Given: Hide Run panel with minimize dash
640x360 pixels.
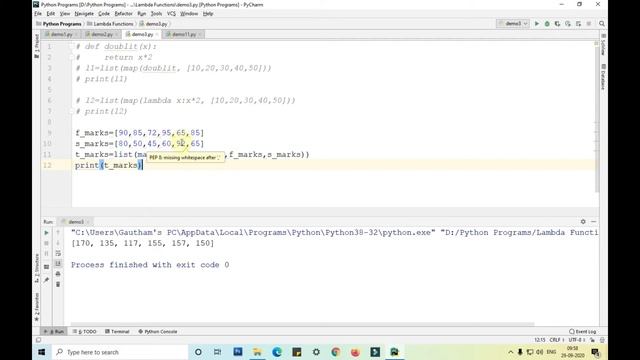Looking at the screenshot, I should click(593, 222).
